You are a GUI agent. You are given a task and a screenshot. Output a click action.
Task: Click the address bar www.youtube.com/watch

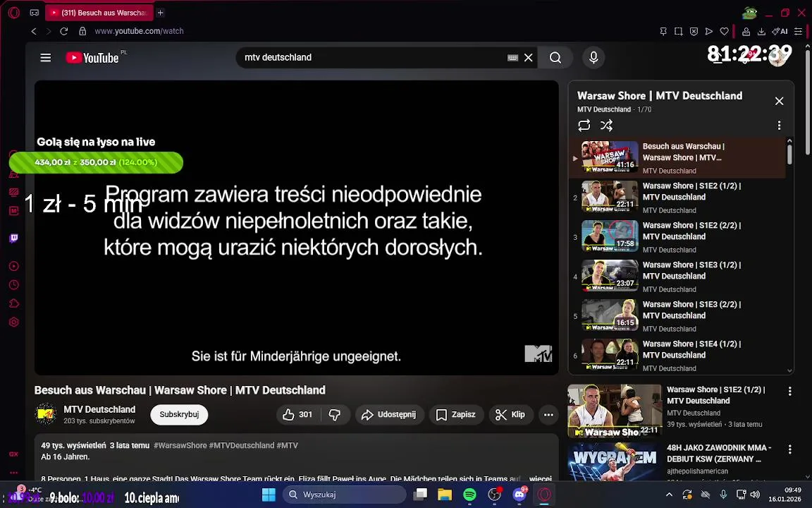(x=140, y=31)
